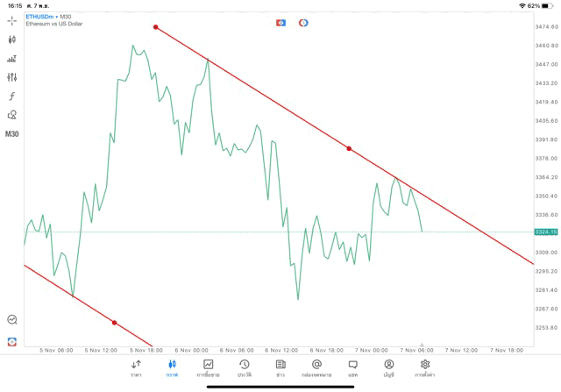Image resolution: width=561 pixels, height=392 pixels.
Task: Open the M30 timeframe selector
Action: tap(12, 134)
